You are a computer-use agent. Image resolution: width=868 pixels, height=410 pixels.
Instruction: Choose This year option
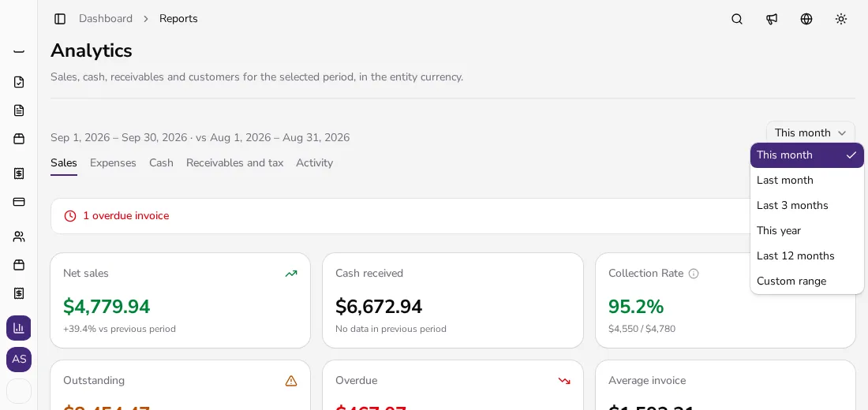(807, 231)
